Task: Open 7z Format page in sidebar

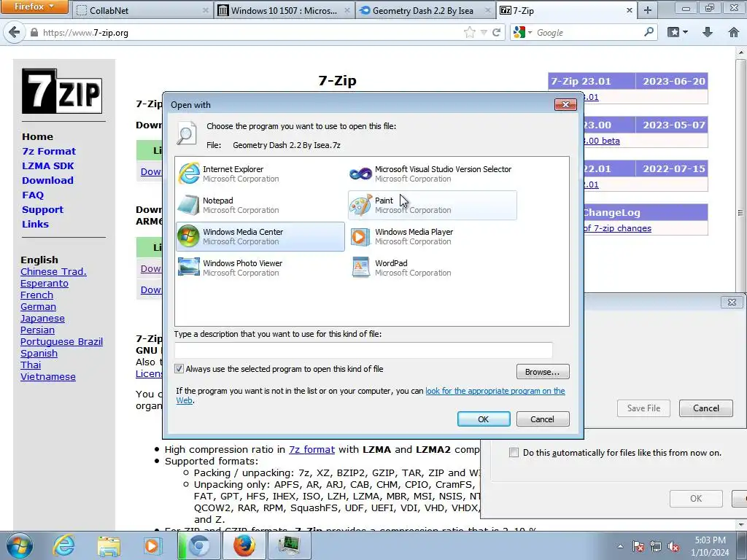Action: [49, 151]
